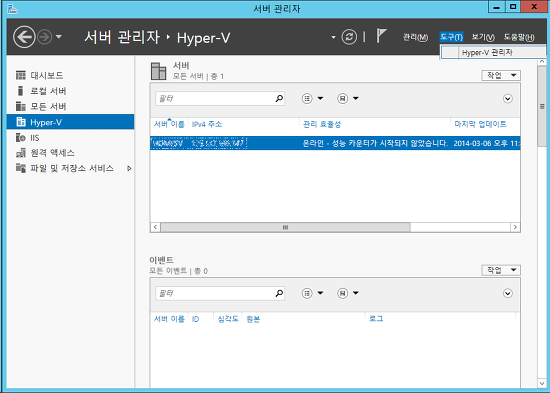
Task: Click search magnifier in 서버 filter
Action: coord(279,99)
